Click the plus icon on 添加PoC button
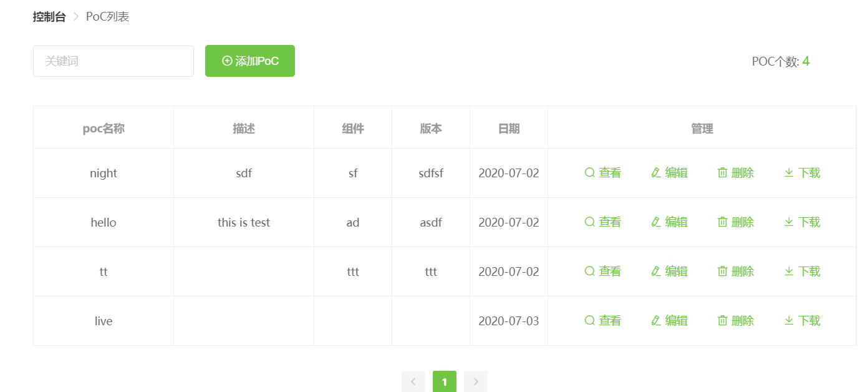This screenshot has height=392, width=868. click(x=227, y=61)
